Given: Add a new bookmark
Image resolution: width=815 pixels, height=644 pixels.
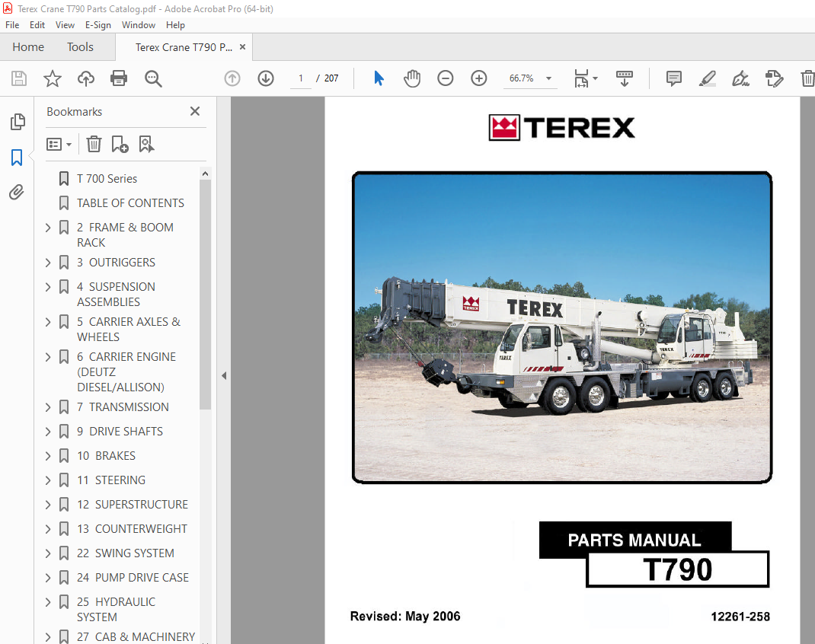Looking at the screenshot, I should (x=120, y=144).
